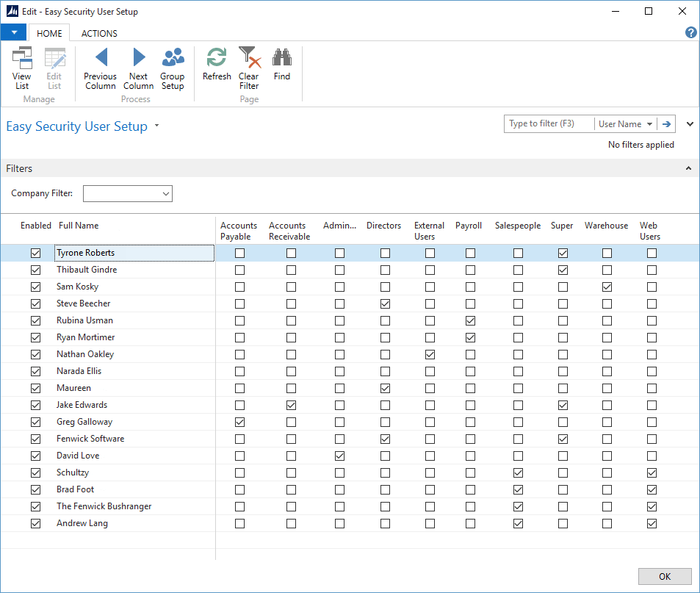700x593 pixels.
Task: Switch to the ACTIONS tab
Action: click(99, 33)
